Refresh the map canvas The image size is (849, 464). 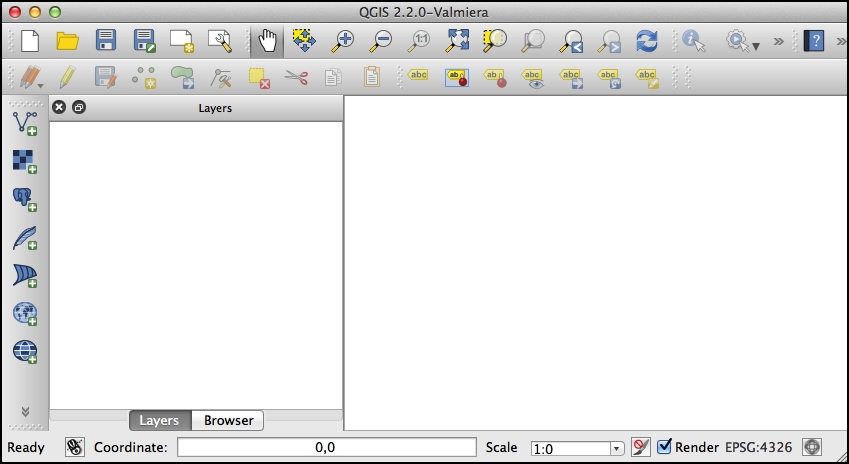(x=647, y=41)
